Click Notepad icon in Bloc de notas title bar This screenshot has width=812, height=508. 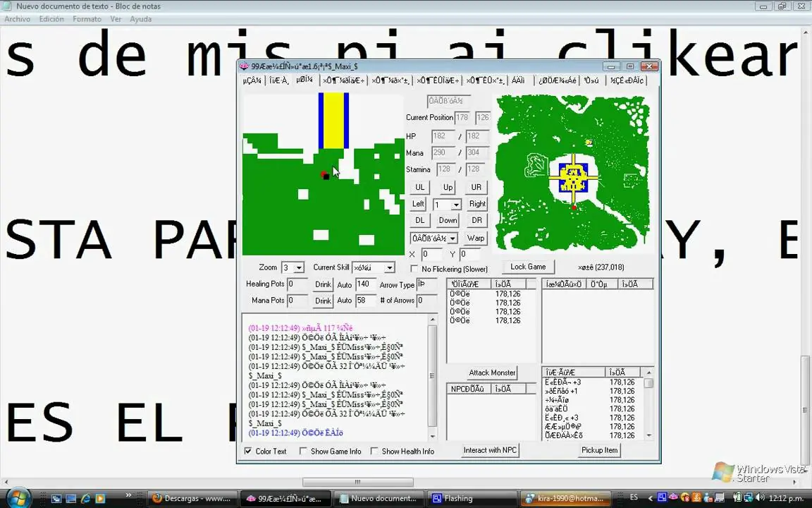(x=7, y=6)
